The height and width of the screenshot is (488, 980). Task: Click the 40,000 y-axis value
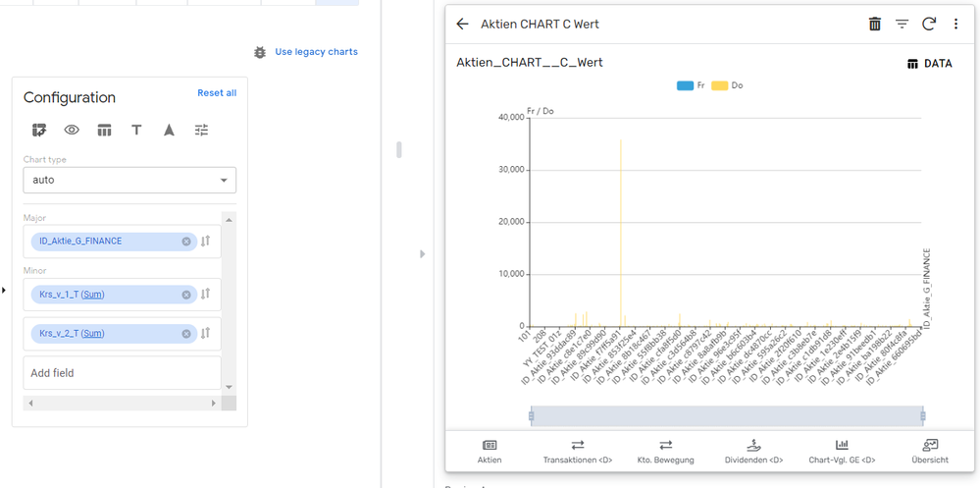tap(511, 118)
